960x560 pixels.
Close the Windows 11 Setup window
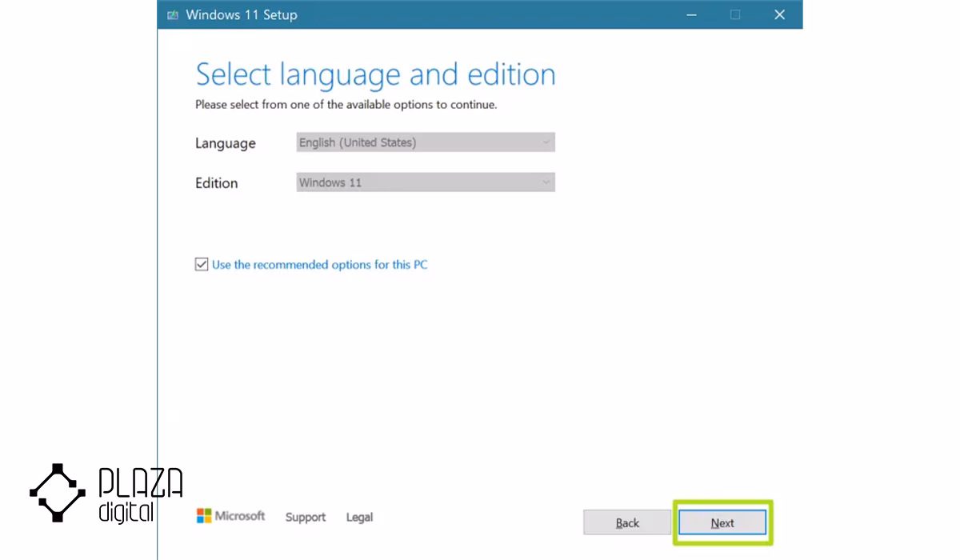pyautogui.click(x=779, y=14)
